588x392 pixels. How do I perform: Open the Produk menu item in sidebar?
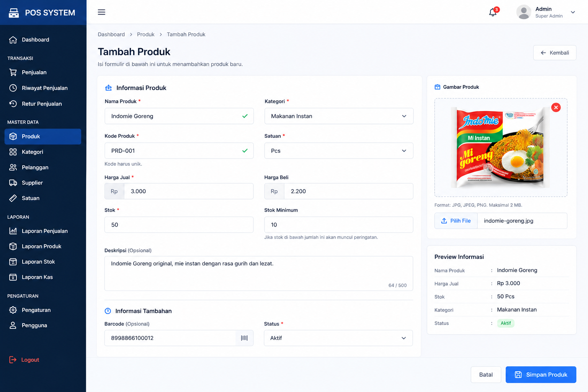[x=43, y=137]
